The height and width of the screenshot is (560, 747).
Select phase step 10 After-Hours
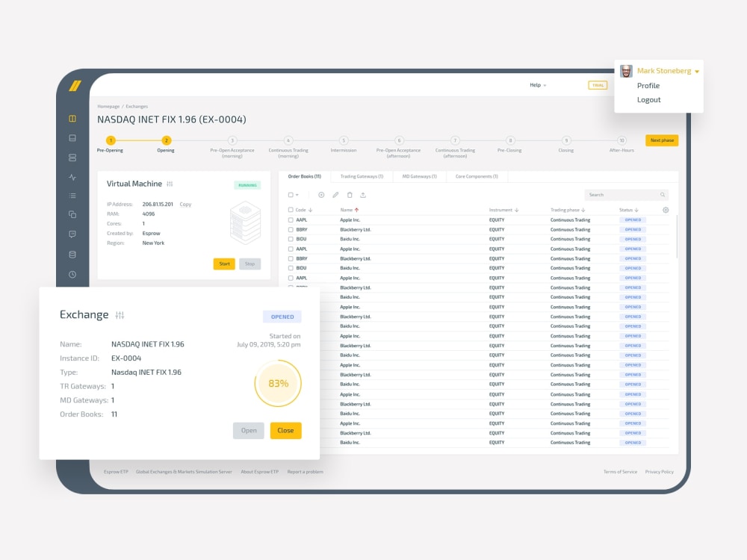pos(622,140)
